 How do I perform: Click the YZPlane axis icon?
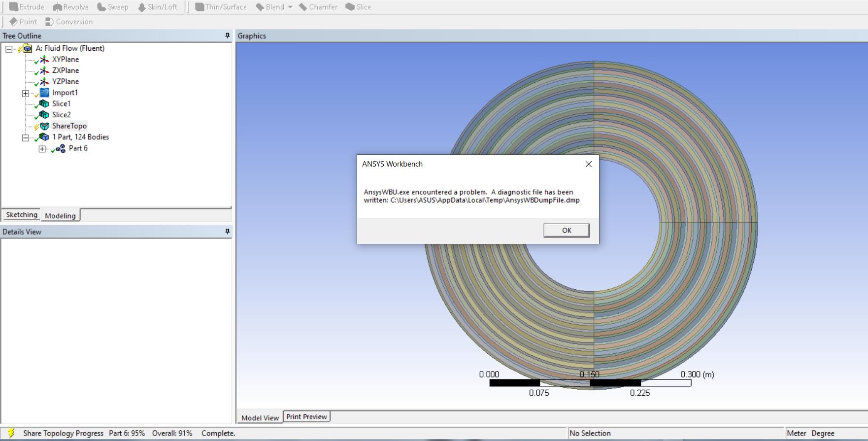(x=44, y=81)
